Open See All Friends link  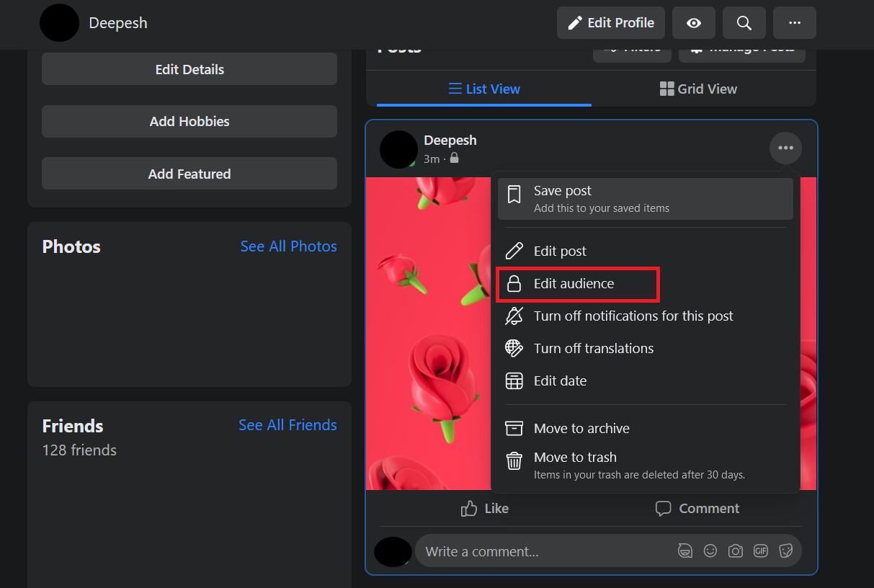point(287,425)
